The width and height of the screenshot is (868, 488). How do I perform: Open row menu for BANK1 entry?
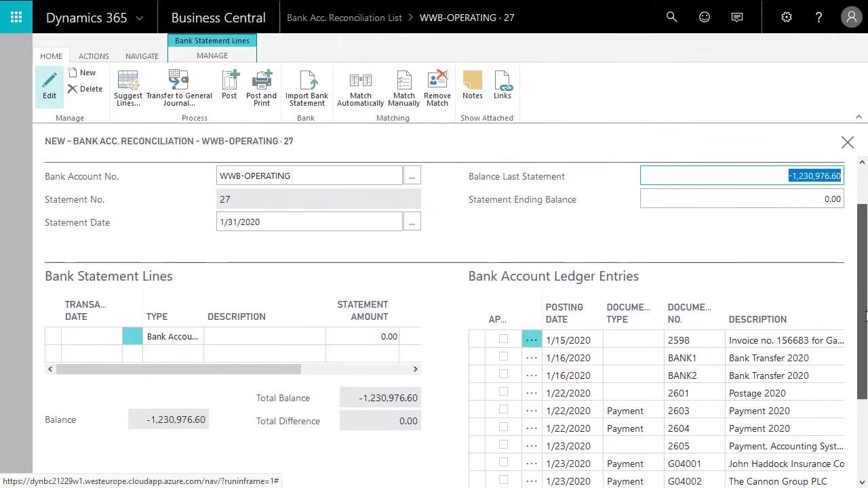[532, 357]
